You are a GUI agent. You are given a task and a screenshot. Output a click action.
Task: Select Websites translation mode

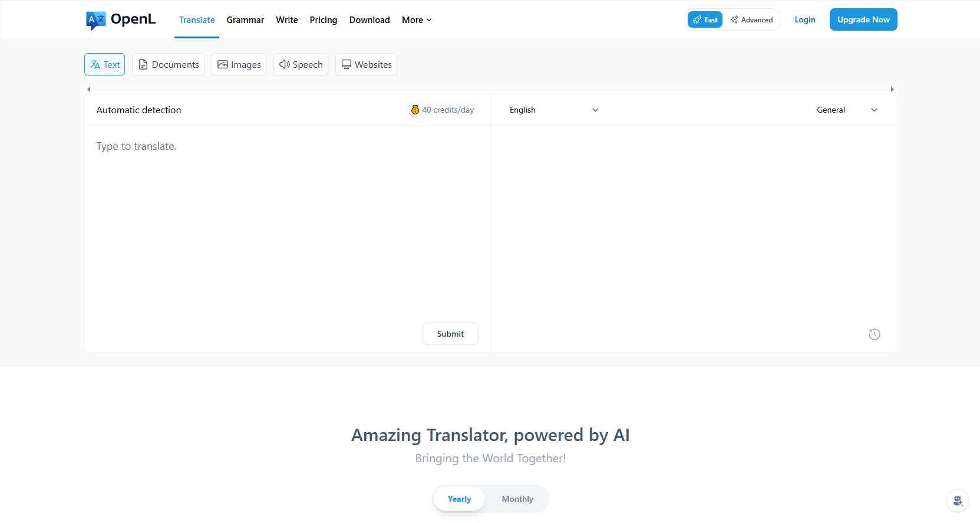[366, 64]
